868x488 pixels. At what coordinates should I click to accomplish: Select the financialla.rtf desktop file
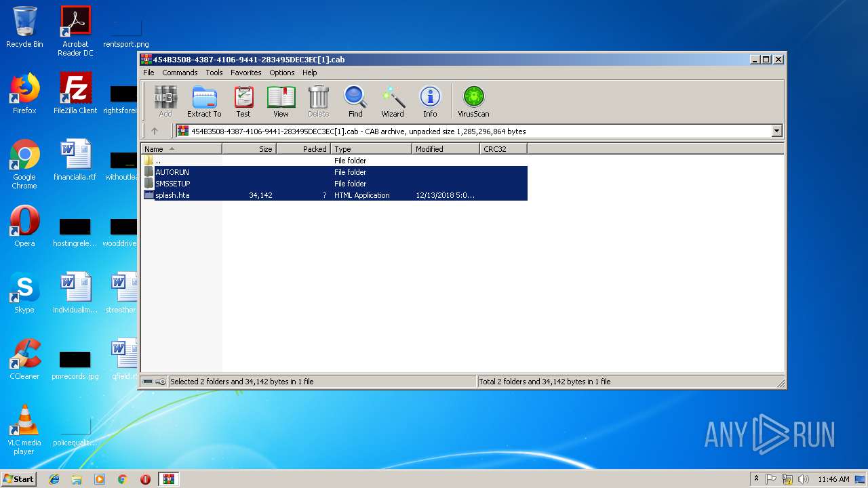click(75, 160)
